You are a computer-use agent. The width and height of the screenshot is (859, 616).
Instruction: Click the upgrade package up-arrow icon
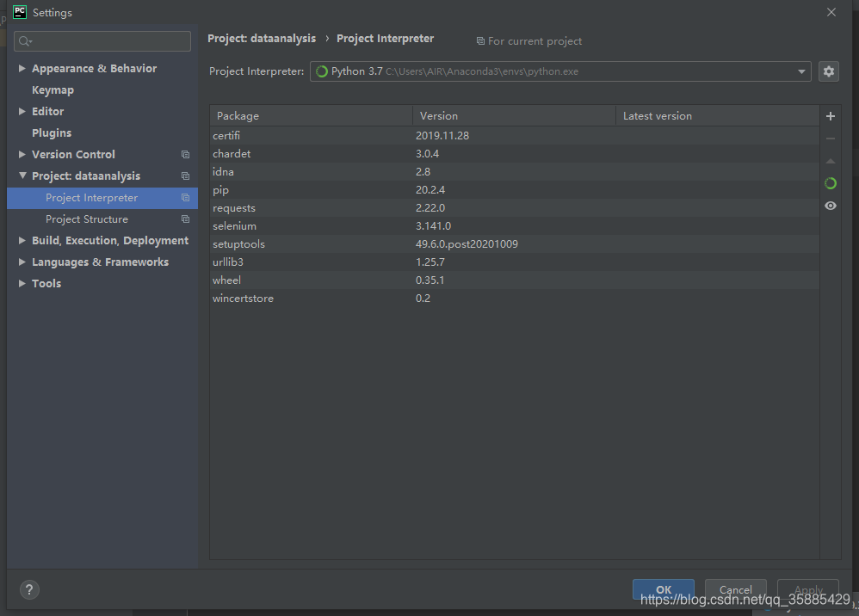tap(831, 161)
